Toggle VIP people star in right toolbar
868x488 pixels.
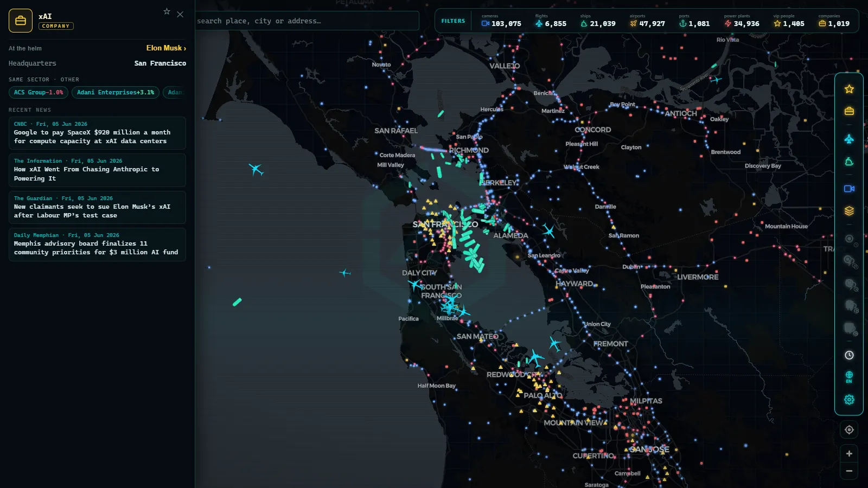coord(849,89)
